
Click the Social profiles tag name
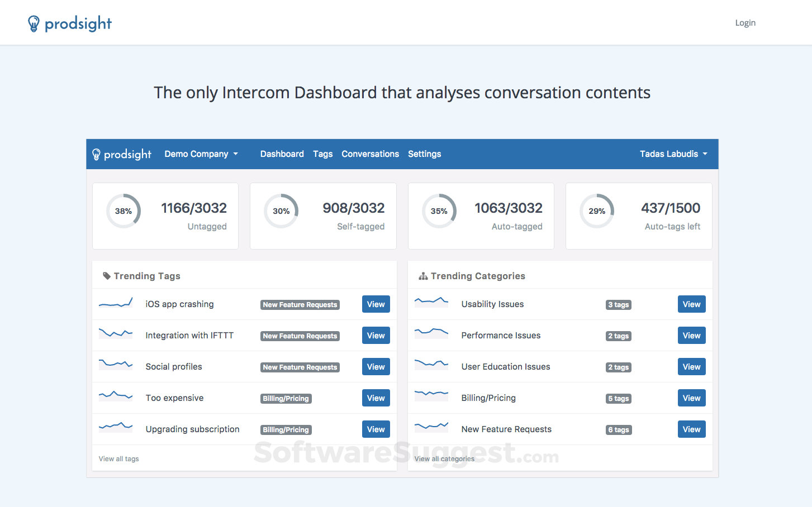174,367
